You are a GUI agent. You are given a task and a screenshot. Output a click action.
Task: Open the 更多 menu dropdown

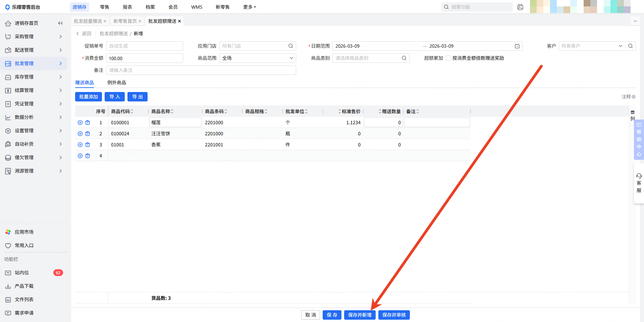click(x=250, y=7)
